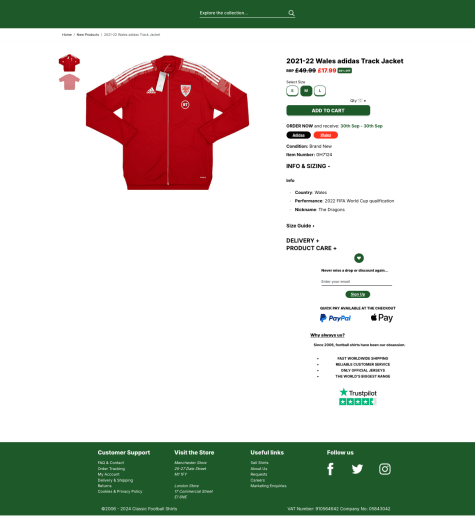The image size is (475, 525).
Task: Go to New Products breadcrumb
Action: coord(88,34)
